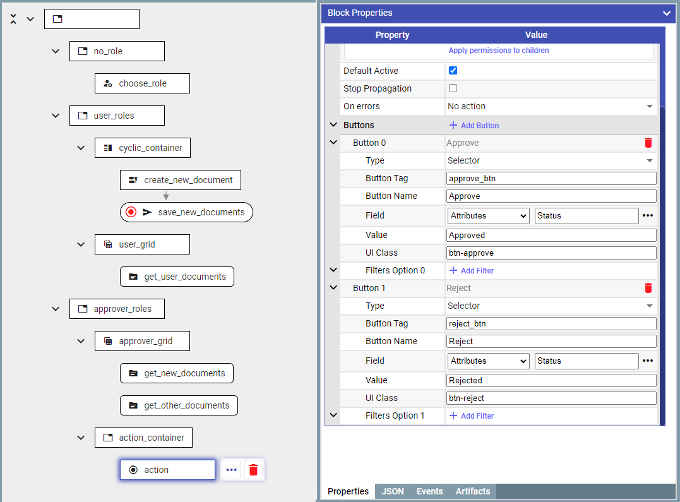Click the Add Button link
Screen dimensions: 680x502
pos(474,125)
